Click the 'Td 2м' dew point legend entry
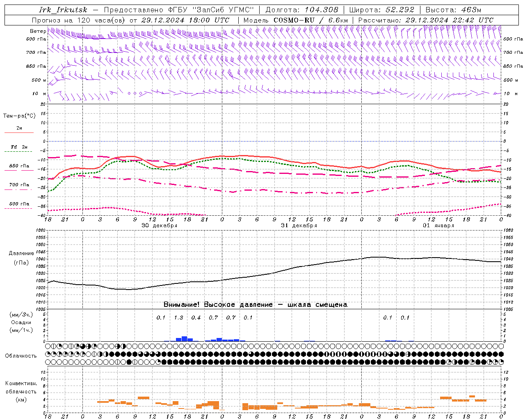Screen dimensions: 525x420 click(19, 147)
